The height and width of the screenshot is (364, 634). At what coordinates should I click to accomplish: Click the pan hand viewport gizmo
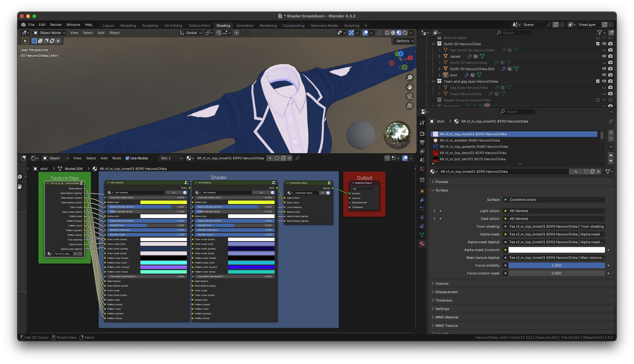click(410, 87)
